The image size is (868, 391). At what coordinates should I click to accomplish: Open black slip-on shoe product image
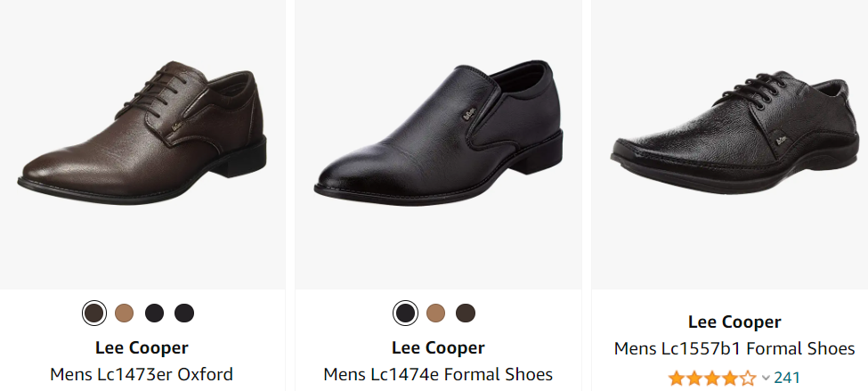438,134
